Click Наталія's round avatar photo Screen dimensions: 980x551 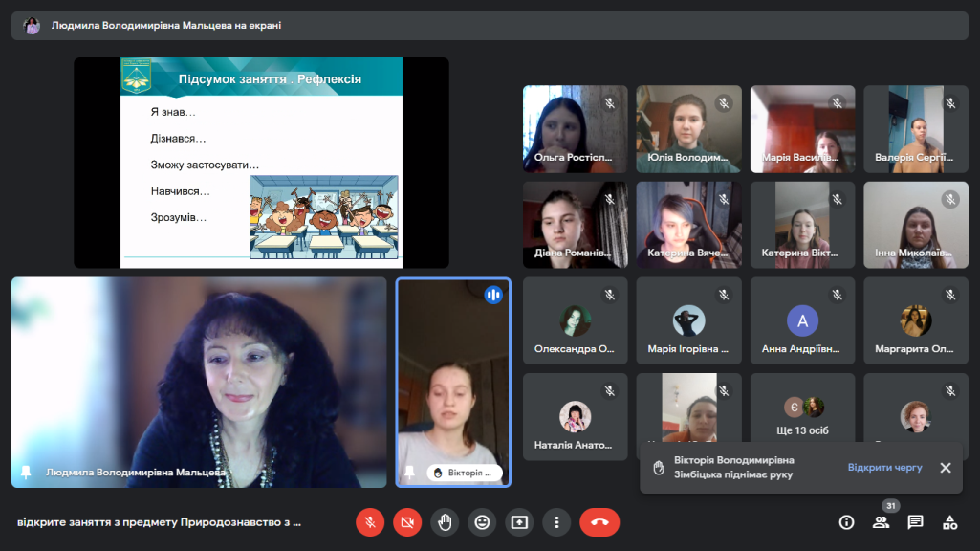pyautogui.click(x=575, y=416)
